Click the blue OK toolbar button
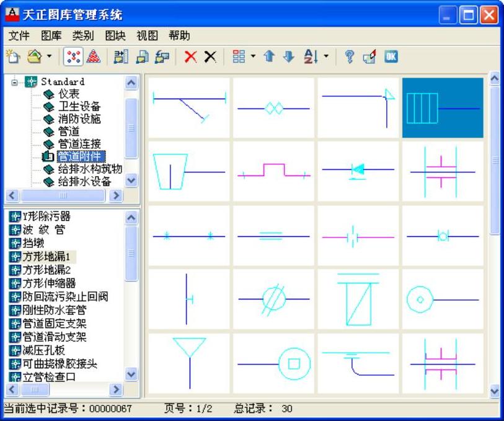This screenshot has width=504, height=421. click(391, 56)
